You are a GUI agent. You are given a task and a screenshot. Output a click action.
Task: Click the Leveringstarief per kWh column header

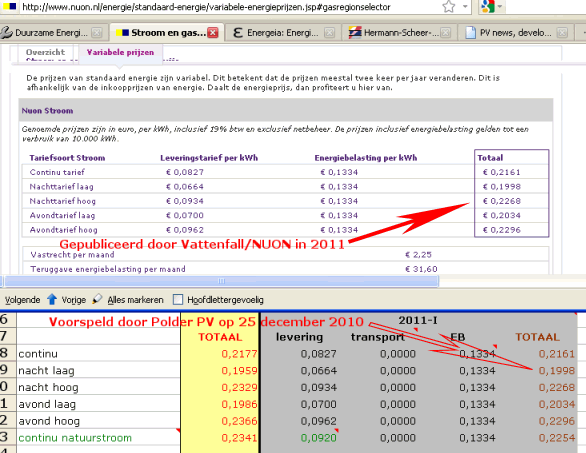coord(209,158)
